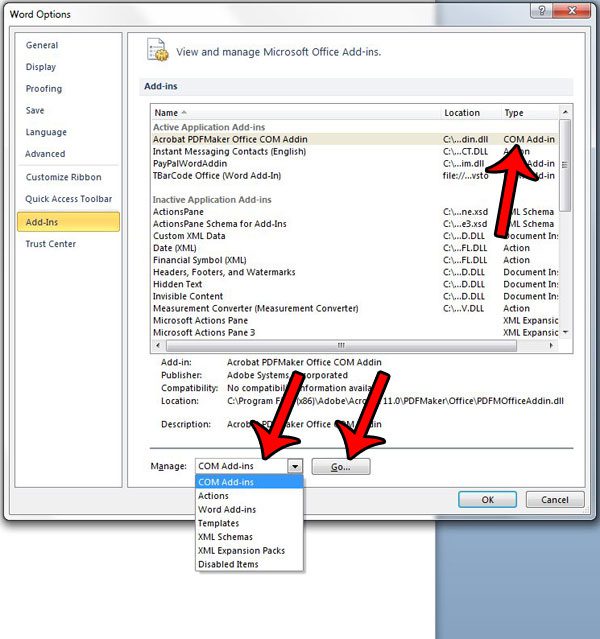This screenshot has height=639, width=600.
Task: Choose Actions in the Manage dropdown
Action: tap(249, 496)
